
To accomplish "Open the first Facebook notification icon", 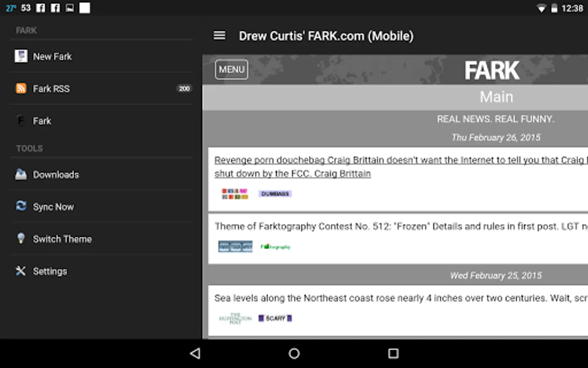I will [40, 8].
